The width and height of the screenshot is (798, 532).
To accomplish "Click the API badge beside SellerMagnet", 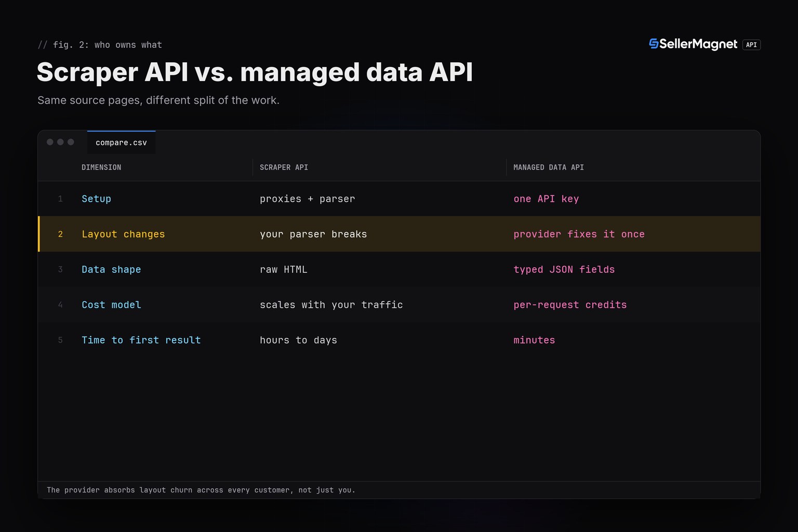I will (751, 45).
